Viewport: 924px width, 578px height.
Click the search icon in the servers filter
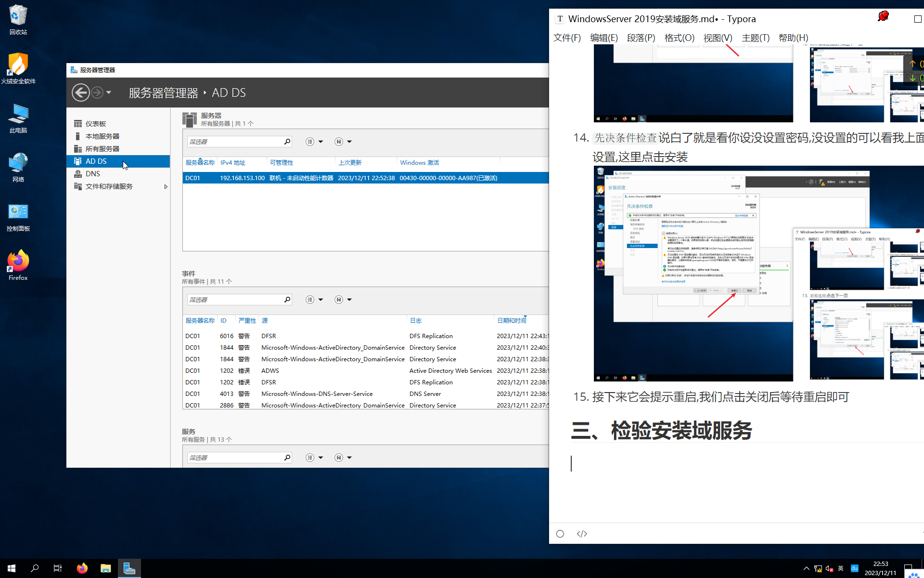[x=287, y=142]
